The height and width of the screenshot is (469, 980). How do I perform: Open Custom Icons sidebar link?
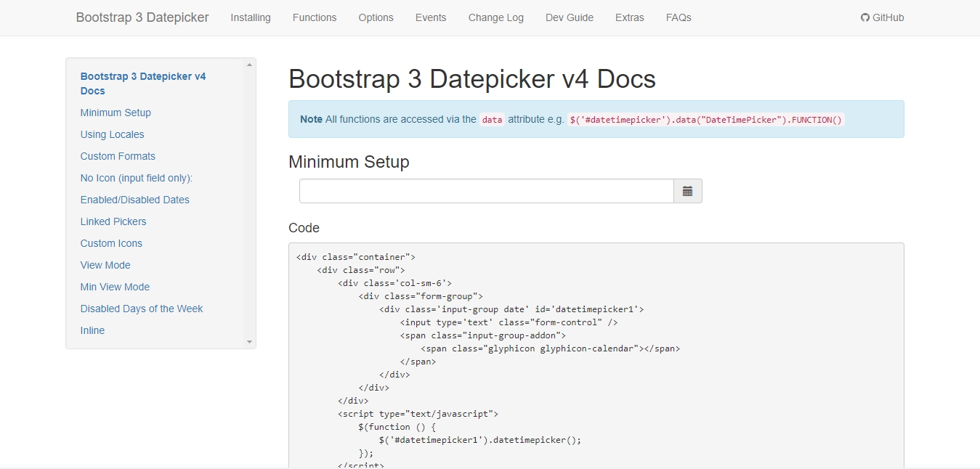click(111, 243)
